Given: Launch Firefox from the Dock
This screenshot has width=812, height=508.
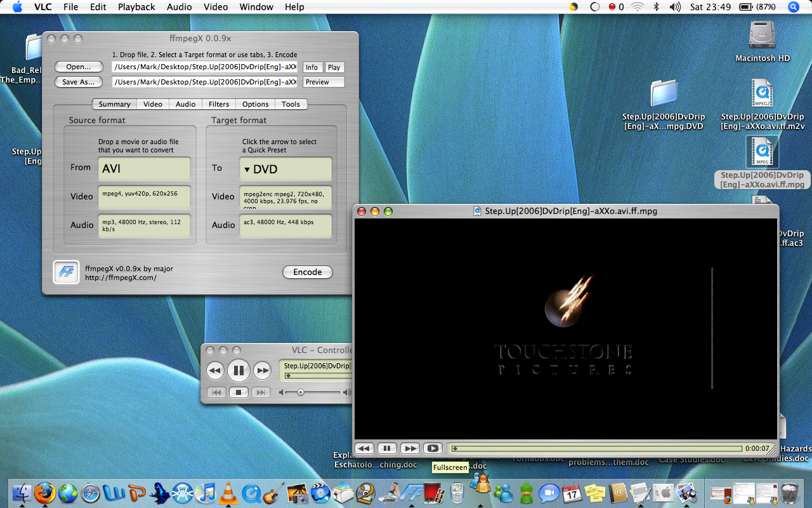Looking at the screenshot, I should click(45, 493).
